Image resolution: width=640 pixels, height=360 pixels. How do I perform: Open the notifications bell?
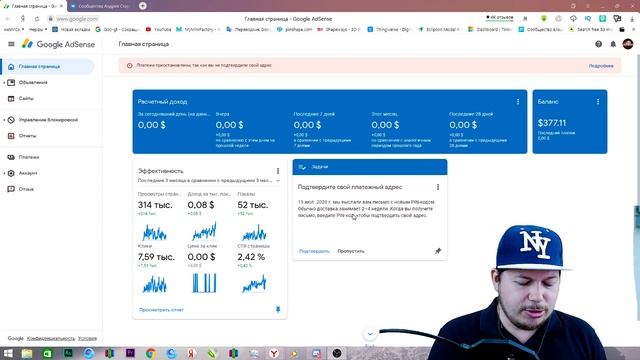613,44
